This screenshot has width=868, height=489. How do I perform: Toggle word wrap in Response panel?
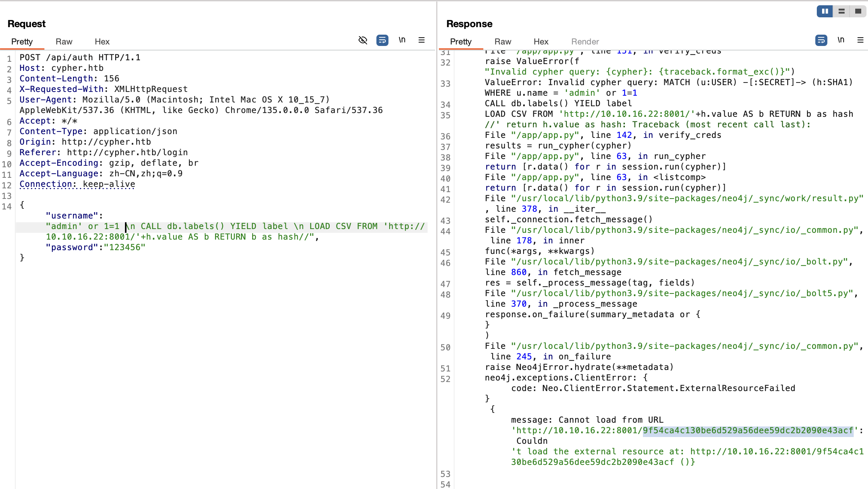[821, 40]
